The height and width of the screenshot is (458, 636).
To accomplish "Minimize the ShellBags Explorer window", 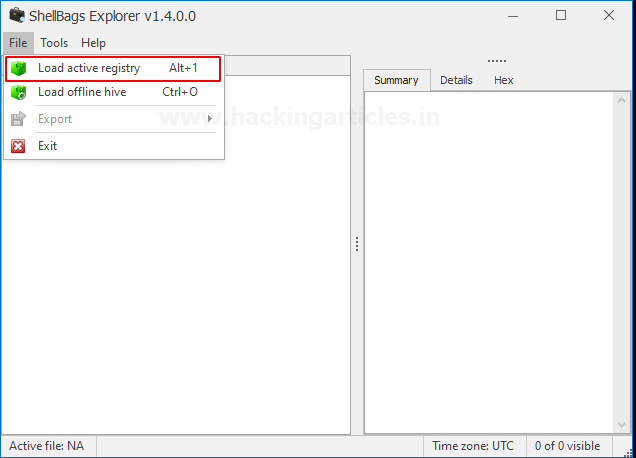I will point(513,16).
